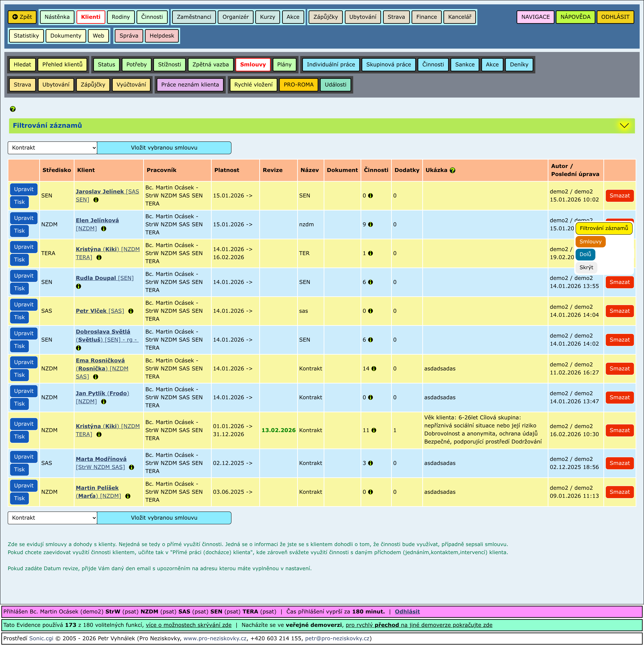Image resolution: width=644 pixels, height=654 pixels.
Task: Expand the Filtrování záznamů chevron
Action: click(x=624, y=125)
